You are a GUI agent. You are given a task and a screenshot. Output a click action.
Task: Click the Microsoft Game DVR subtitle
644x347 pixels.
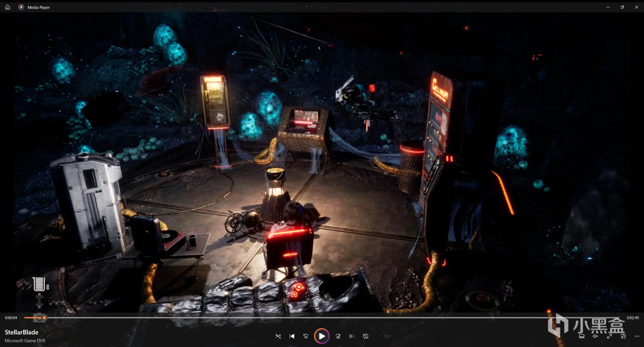coord(25,341)
